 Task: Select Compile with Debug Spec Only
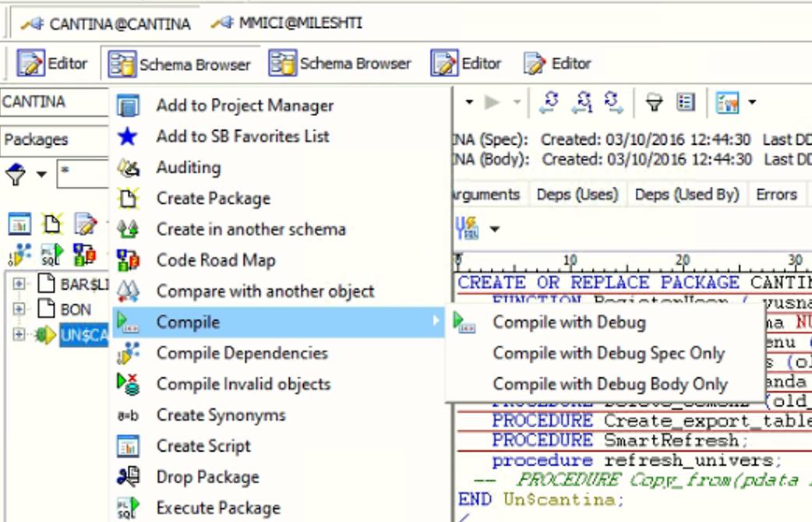(x=609, y=353)
